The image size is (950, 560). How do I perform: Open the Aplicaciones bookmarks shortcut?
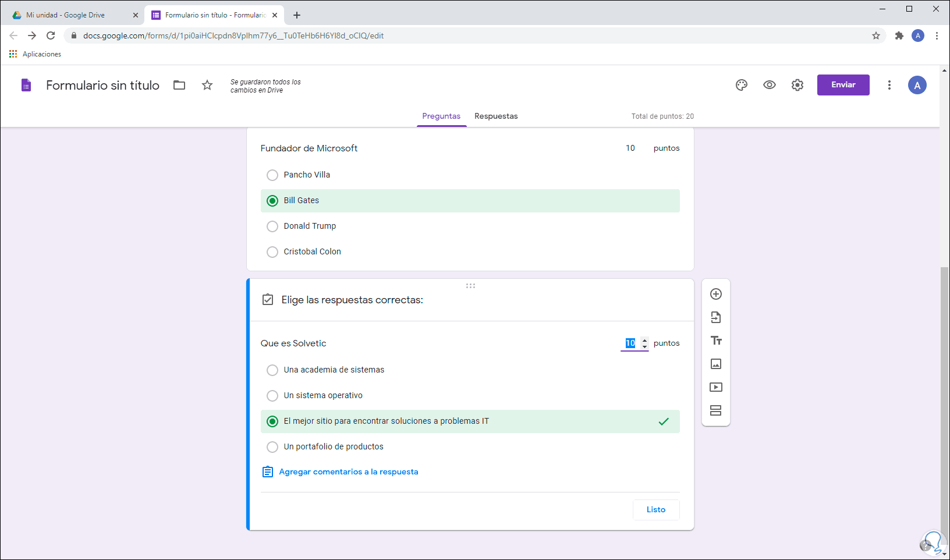pyautogui.click(x=35, y=54)
